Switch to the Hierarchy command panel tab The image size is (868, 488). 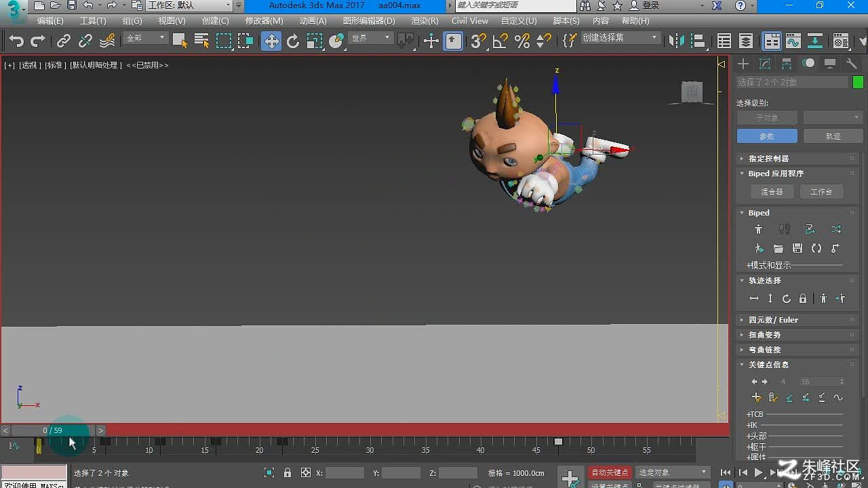coord(787,64)
